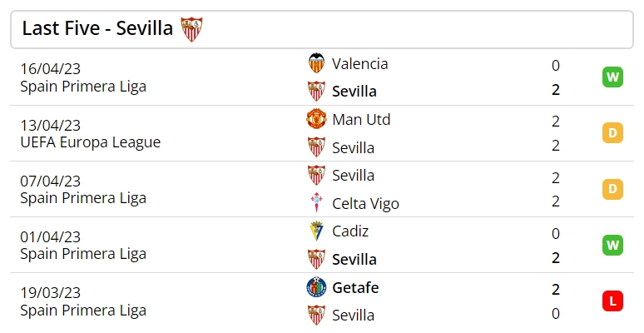This screenshot has width=644, height=333.
Task: Click the yellow D badge for Man Utd match
Action: [612, 133]
